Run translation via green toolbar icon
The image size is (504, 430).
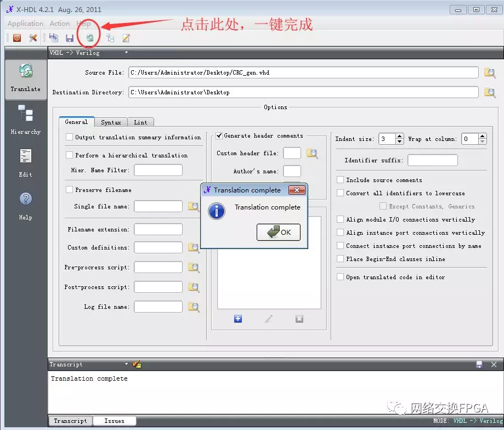click(90, 38)
